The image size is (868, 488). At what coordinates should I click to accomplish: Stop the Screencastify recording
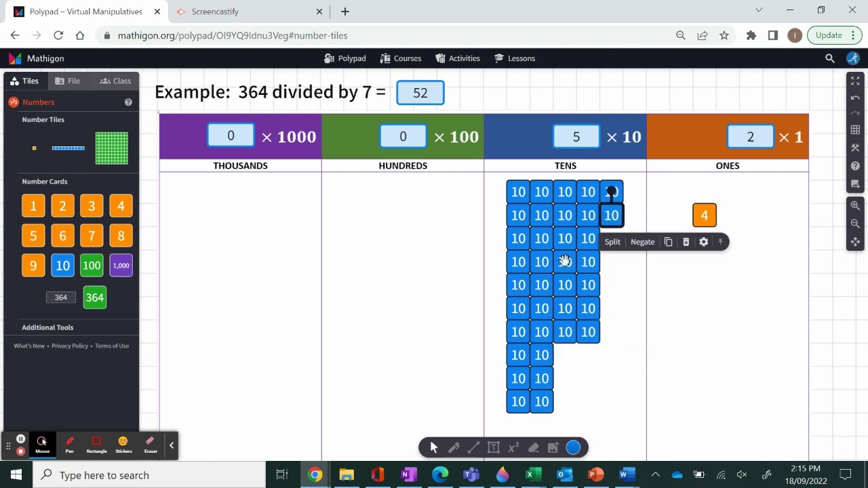[21, 451]
